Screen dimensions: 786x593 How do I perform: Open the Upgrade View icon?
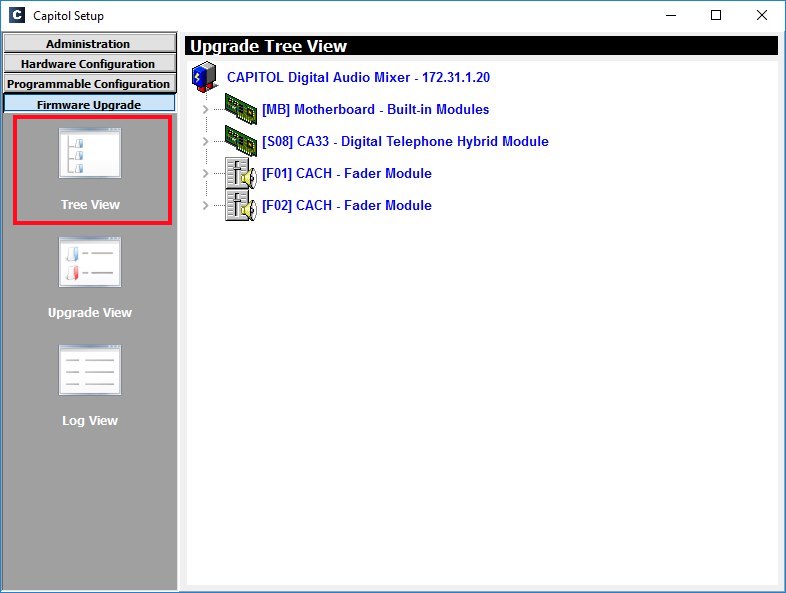click(90, 262)
